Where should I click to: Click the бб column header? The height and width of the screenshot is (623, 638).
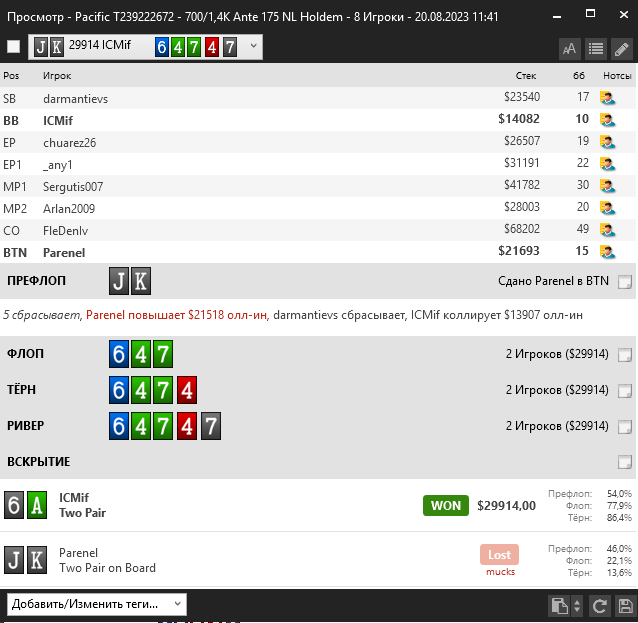[x=579, y=76]
